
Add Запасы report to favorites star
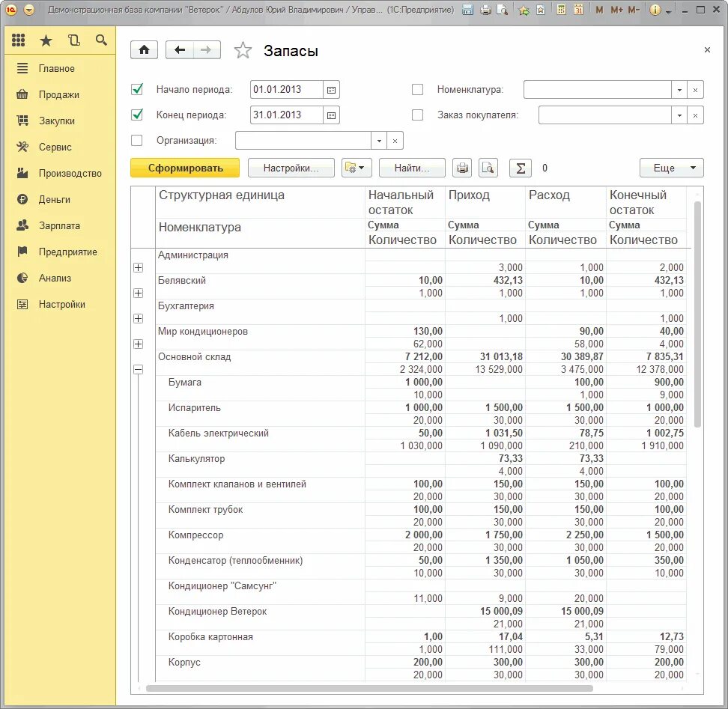(243, 50)
